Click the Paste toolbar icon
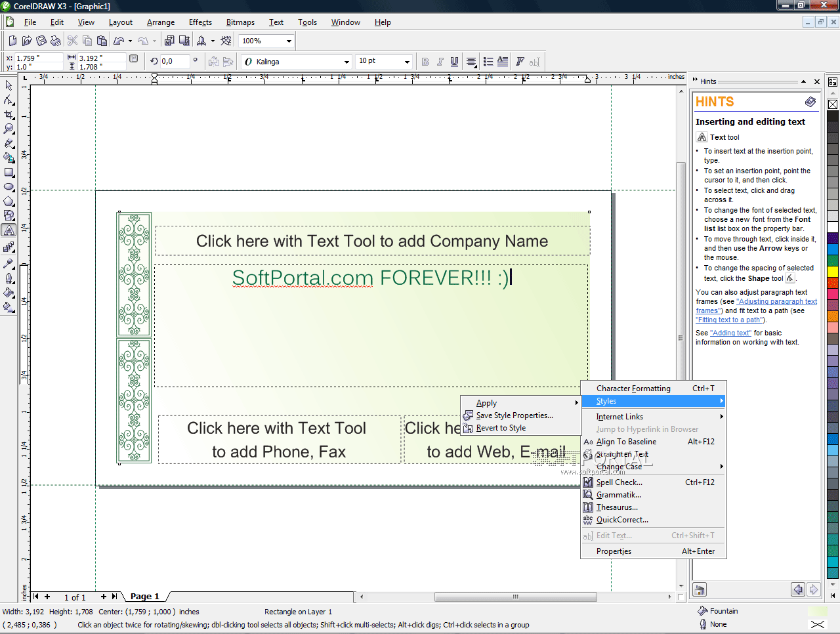The width and height of the screenshot is (840, 634). click(102, 41)
